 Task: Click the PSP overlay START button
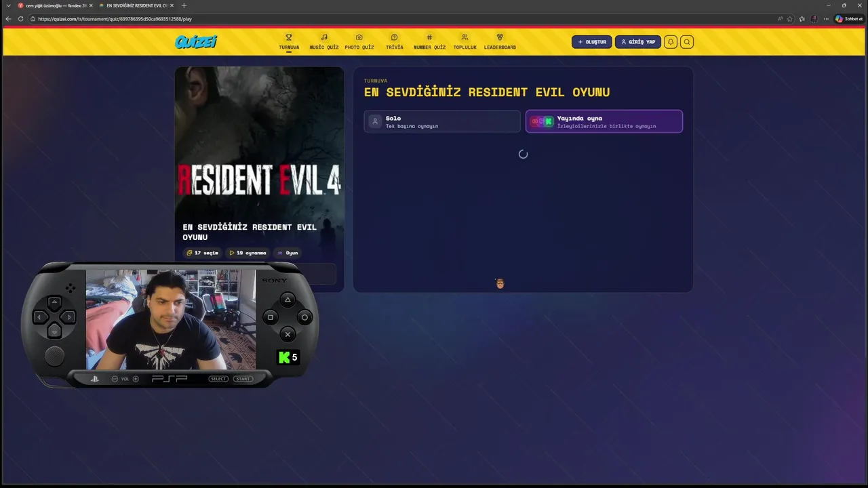243,379
